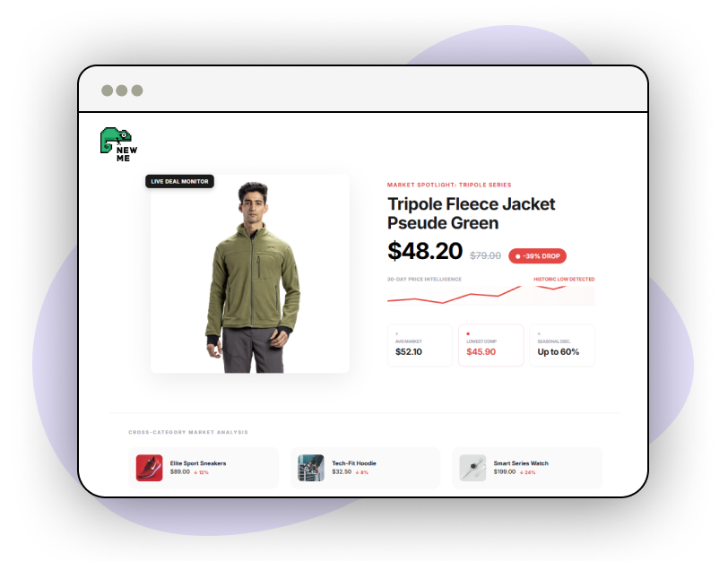Screen dimensions: 728x561
Task: Select the Lowest Comp $45.90 card
Action: [490, 345]
